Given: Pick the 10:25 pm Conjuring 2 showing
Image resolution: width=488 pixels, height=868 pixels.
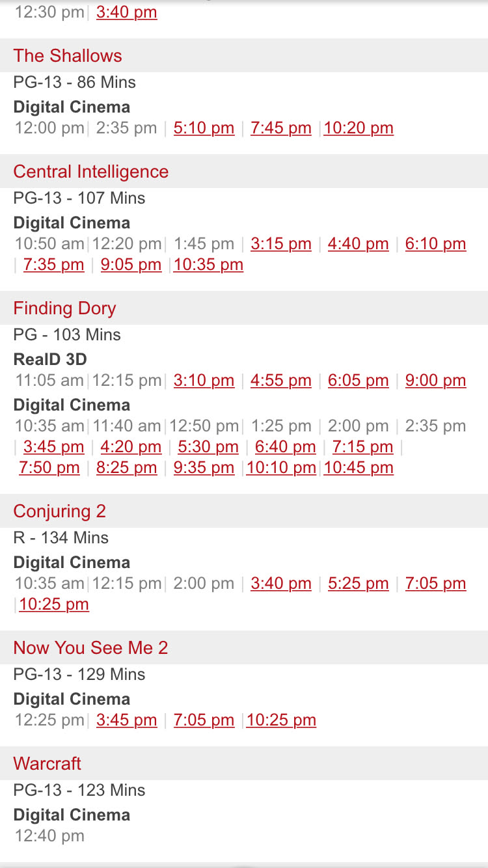Looking at the screenshot, I should click(54, 604).
